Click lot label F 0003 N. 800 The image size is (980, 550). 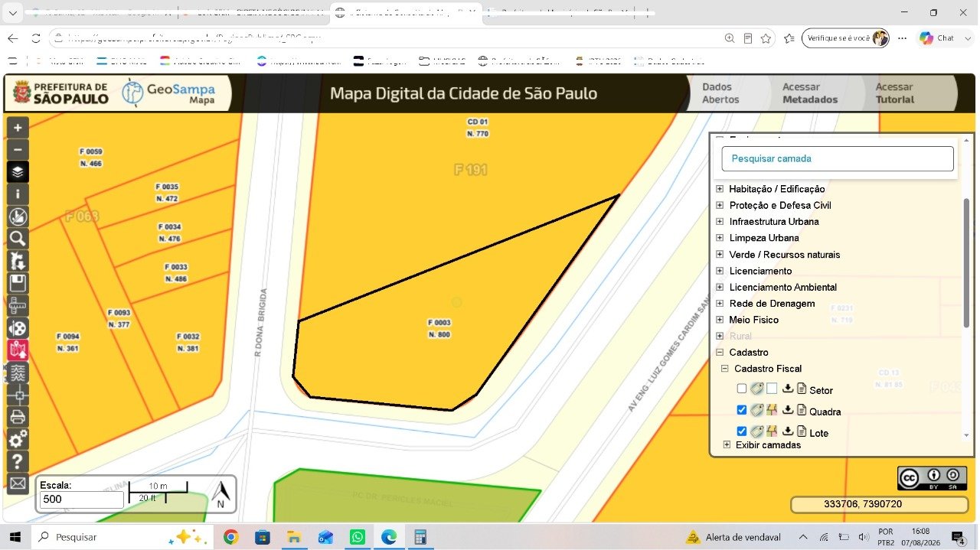click(x=439, y=329)
